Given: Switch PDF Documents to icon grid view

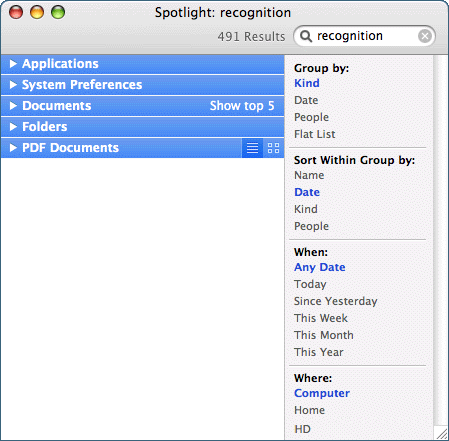Looking at the screenshot, I should (273, 148).
